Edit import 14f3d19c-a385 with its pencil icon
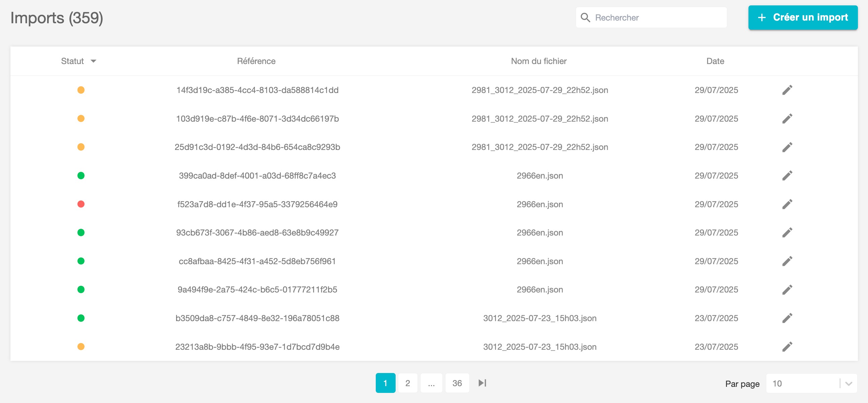The width and height of the screenshot is (868, 403). 787,90
